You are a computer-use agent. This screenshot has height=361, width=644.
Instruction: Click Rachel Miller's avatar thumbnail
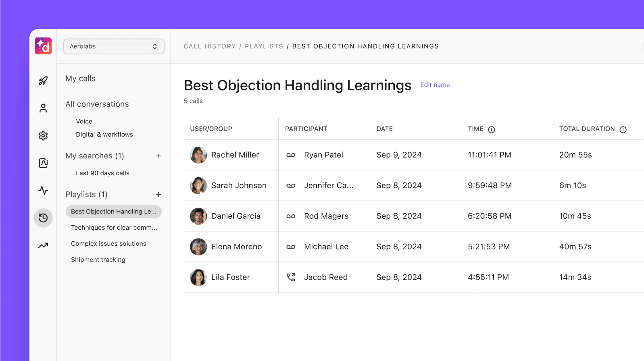click(198, 155)
